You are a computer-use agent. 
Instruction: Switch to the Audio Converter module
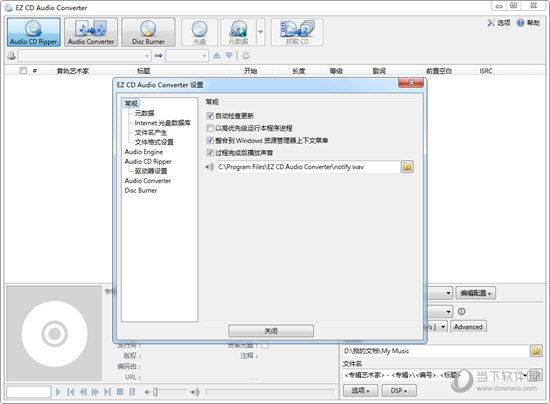(91, 32)
